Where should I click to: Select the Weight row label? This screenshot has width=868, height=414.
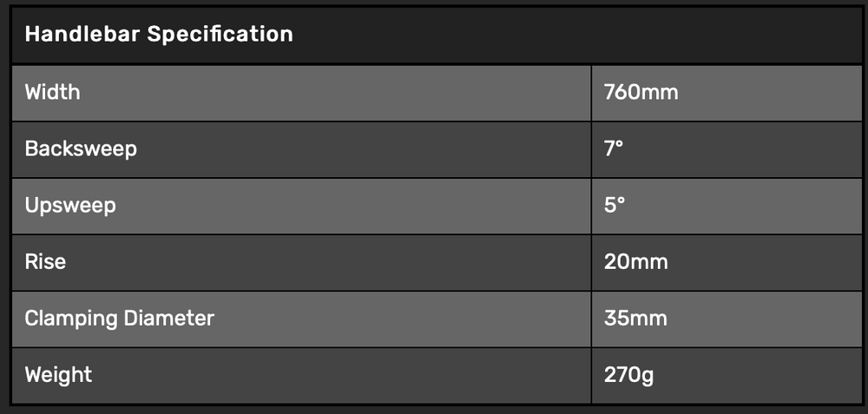tap(58, 376)
